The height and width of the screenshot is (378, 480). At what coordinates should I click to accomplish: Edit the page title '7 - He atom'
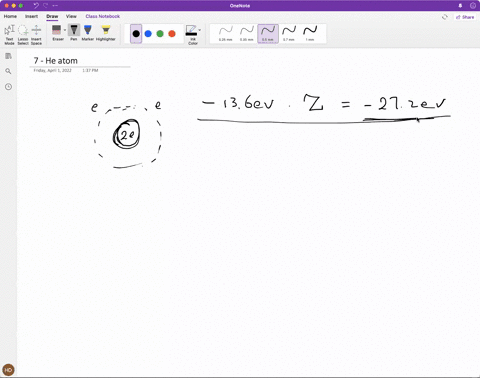click(x=55, y=61)
